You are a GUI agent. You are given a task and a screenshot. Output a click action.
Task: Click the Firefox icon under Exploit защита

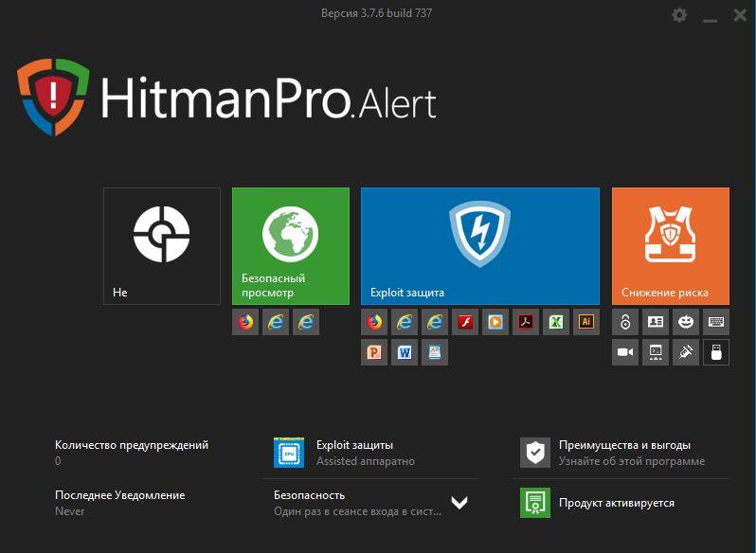(374, 322)
